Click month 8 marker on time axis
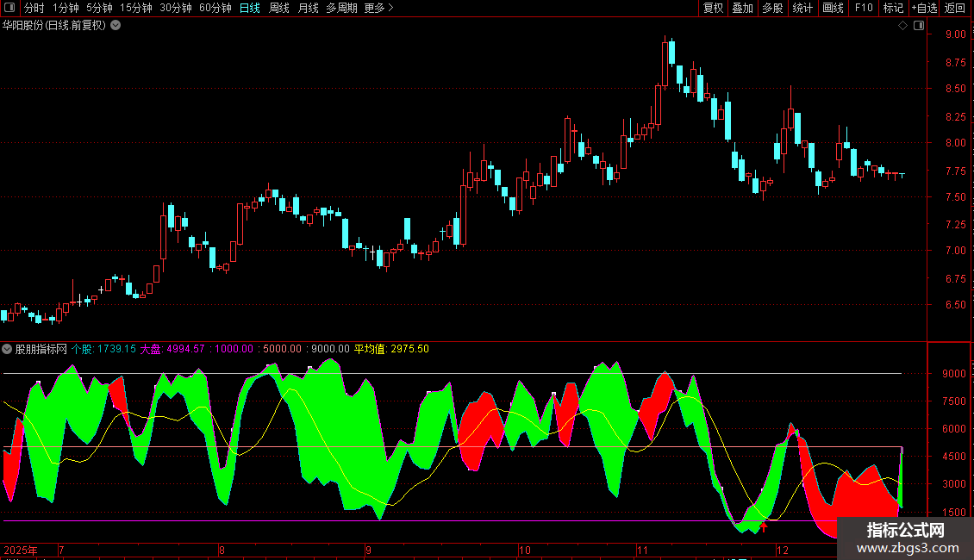This screenshot has height=560, width=974. point(222,550)
